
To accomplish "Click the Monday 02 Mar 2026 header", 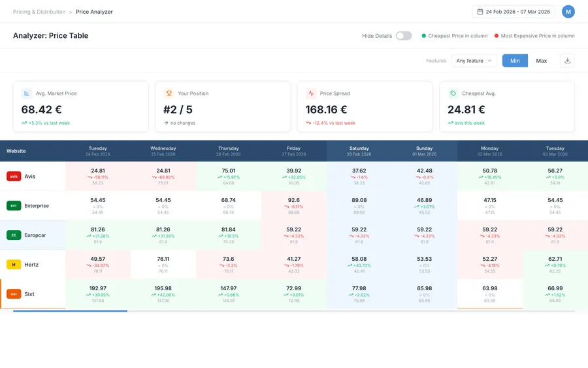I will point(489,151).
